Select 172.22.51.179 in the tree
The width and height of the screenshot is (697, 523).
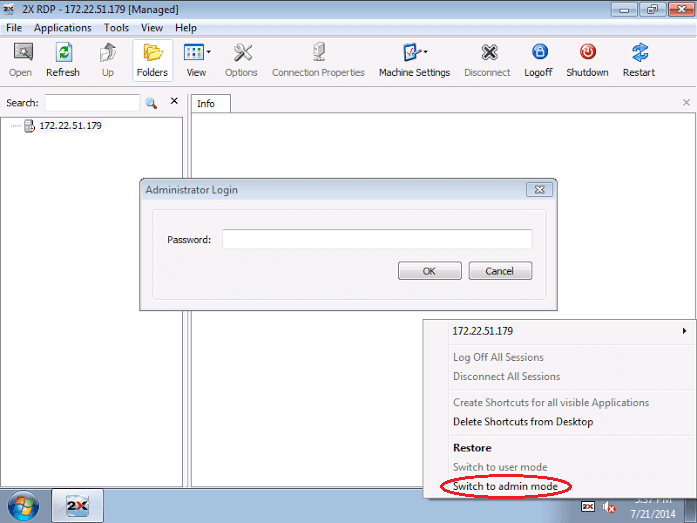coord(71,126)
